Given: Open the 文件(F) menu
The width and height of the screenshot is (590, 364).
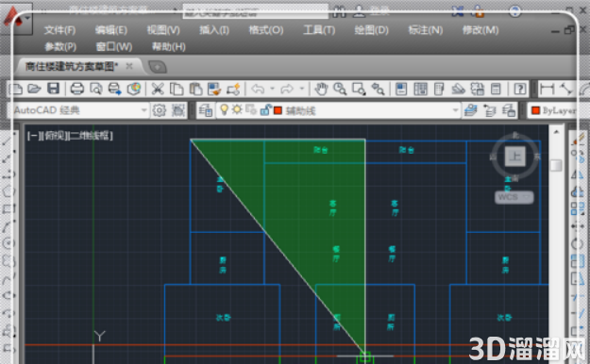Looking at the screenshot, I should point(59,30).
